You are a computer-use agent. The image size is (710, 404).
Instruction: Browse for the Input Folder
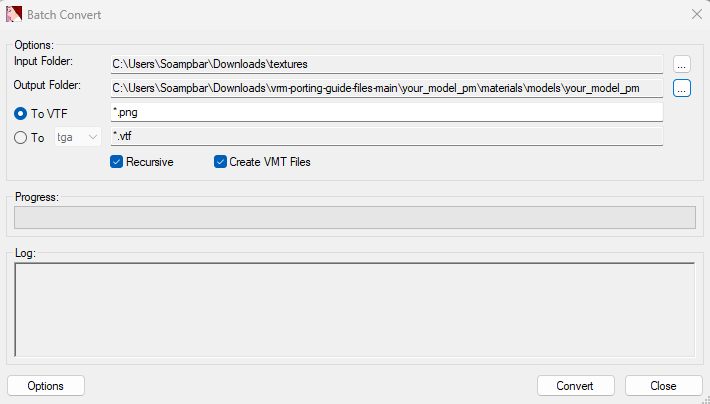[682, 64]
